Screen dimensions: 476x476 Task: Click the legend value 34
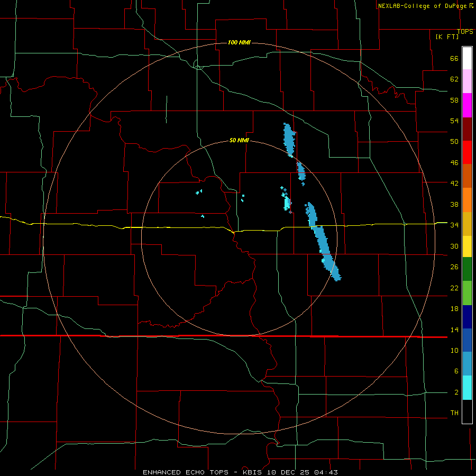pyautogui.click(x=454, y=225)
